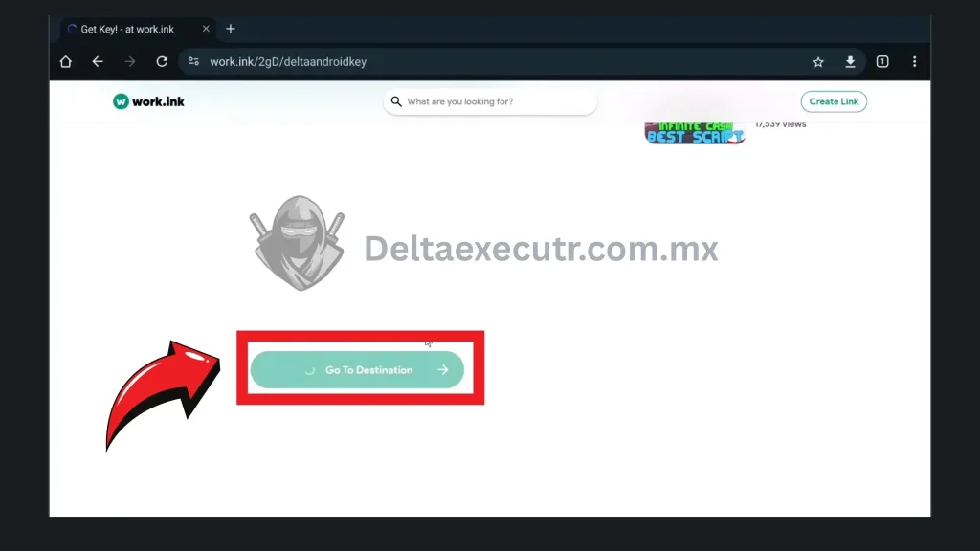Click the browser home icon
This screenshot has width=980, height=551.
[66, 62]
